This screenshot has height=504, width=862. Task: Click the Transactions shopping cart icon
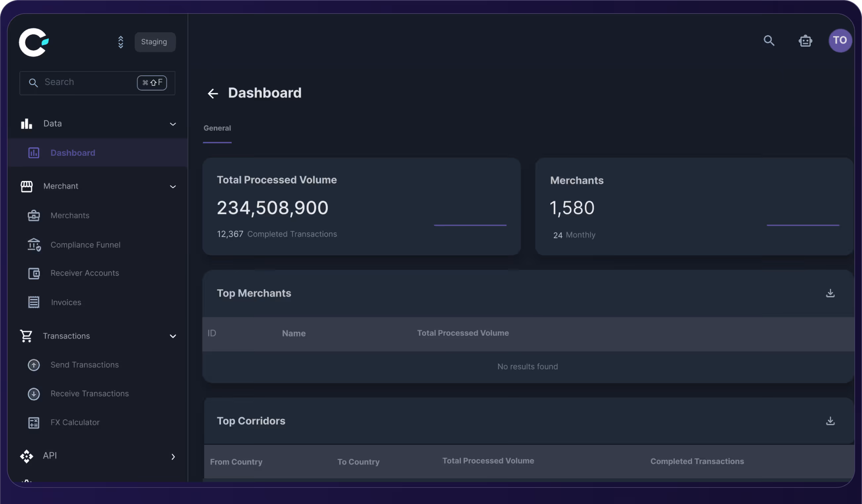pyautogui.click(x=26, y=336)
